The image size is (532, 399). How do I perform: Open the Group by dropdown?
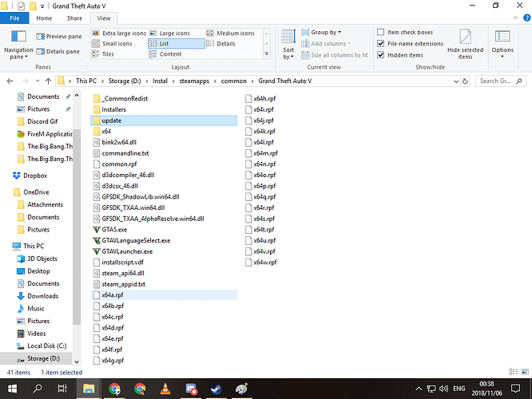pos(321,32)
